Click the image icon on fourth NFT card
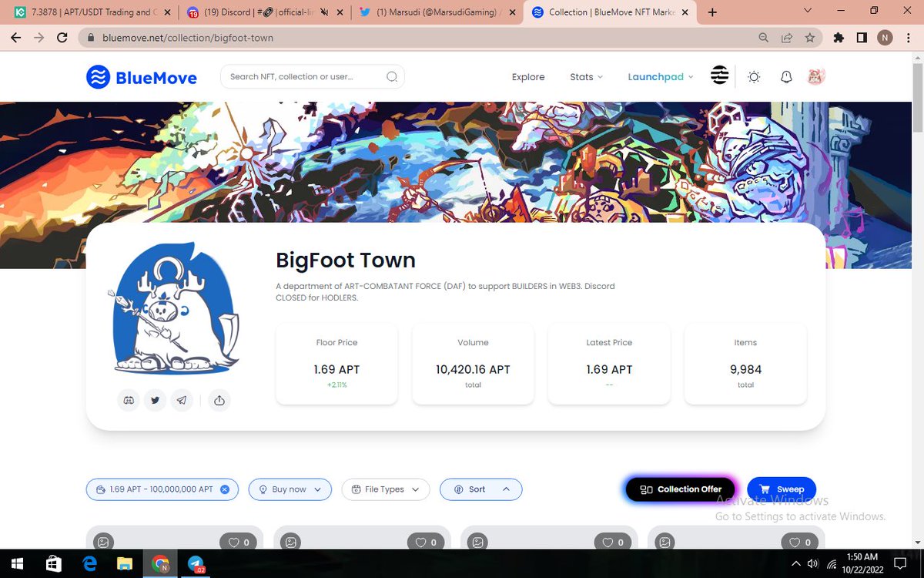This screenshot has height=578, width=924. 665,543
